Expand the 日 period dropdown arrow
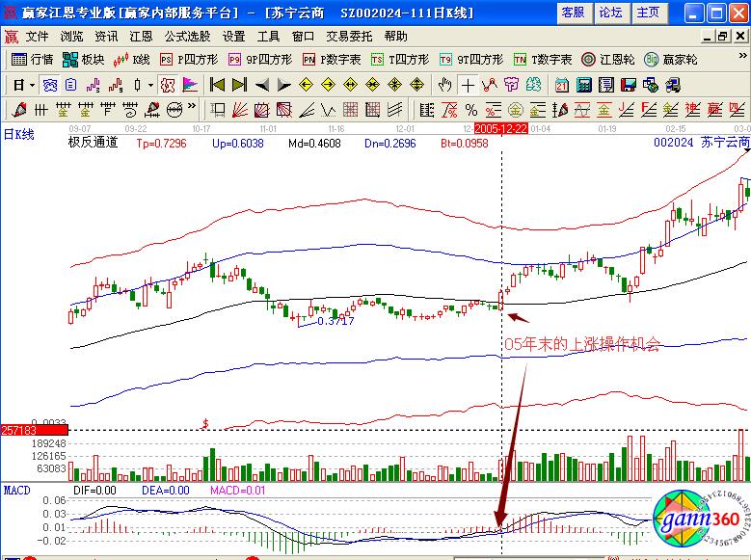Image resolution: width=751 pixels, height=560 pixels. click(x=32, y=84)
